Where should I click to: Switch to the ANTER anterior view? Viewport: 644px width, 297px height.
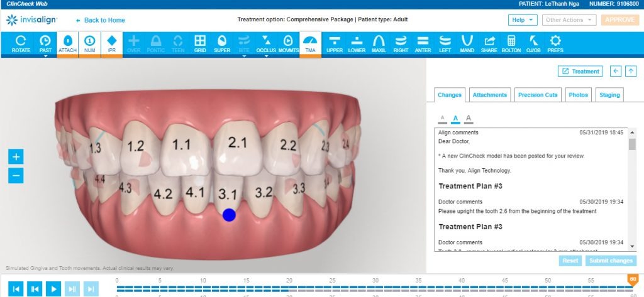[423, 44]
